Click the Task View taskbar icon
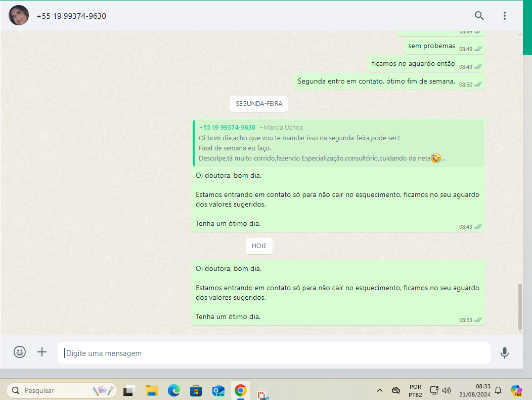Image resolution: width=532 pixels, height=400 pixels. (129, 390)
